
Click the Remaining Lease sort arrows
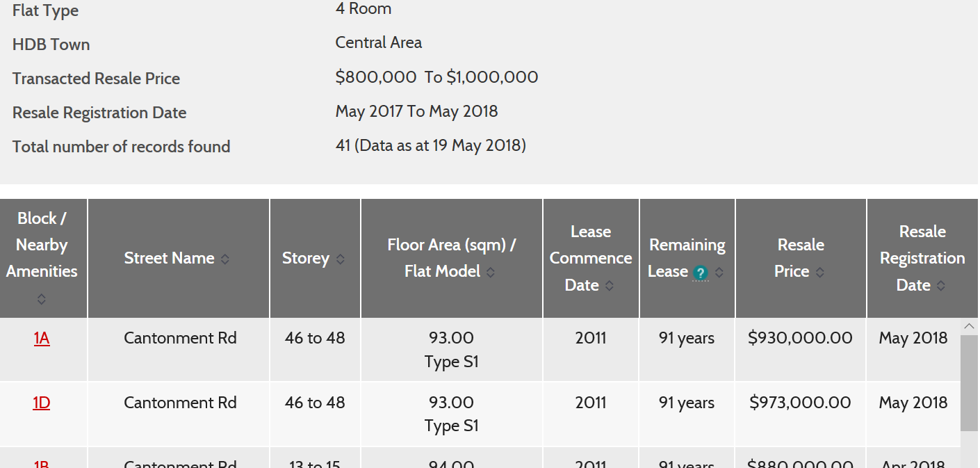[x=719, y=273]
